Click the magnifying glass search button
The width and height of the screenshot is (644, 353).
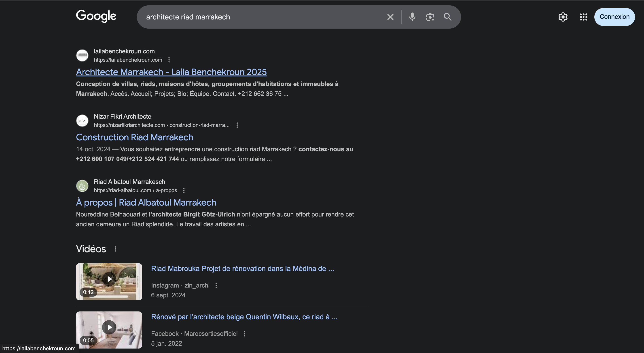coord(447,17)
